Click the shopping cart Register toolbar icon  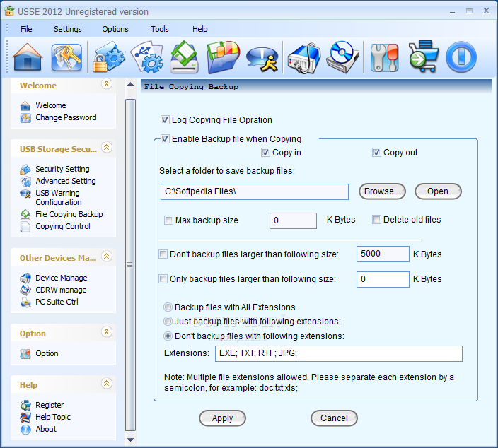(423, 57)
